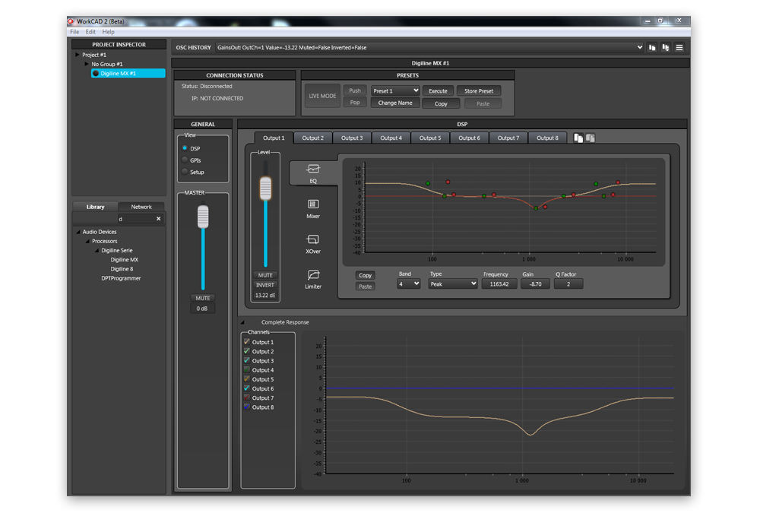
Task: Select the GPIs view radio button
Action: click(x=185, y=160)
